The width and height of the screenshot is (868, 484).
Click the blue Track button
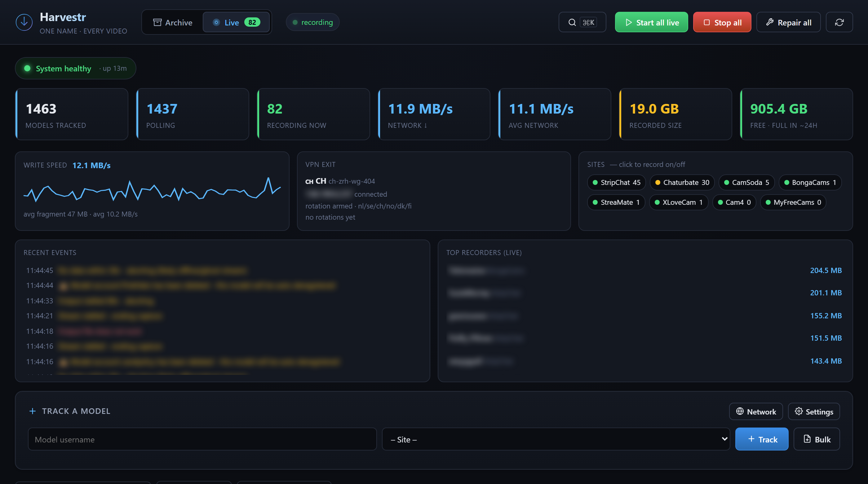point(762,439)
